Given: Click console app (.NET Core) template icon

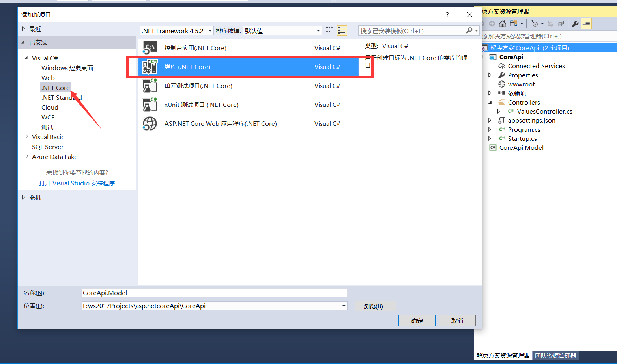Looking at the screenshot, I should pyautogui.click(x=150, y=48).
